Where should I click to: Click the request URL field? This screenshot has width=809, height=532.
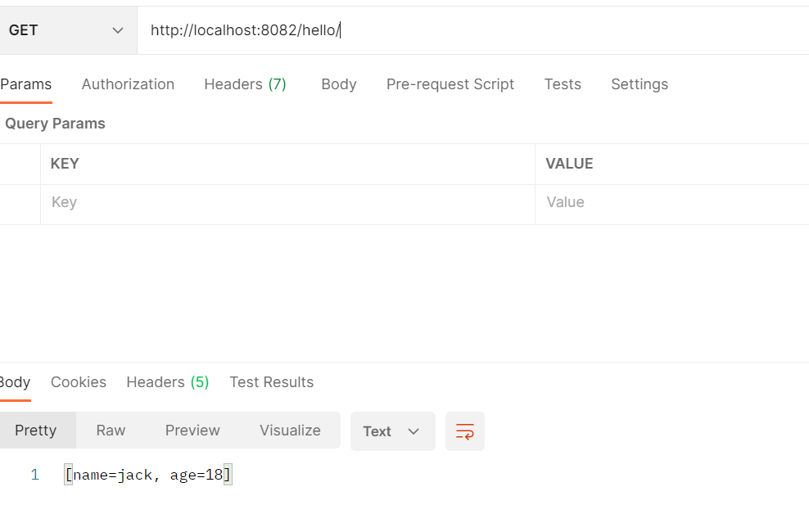(467, 30)
